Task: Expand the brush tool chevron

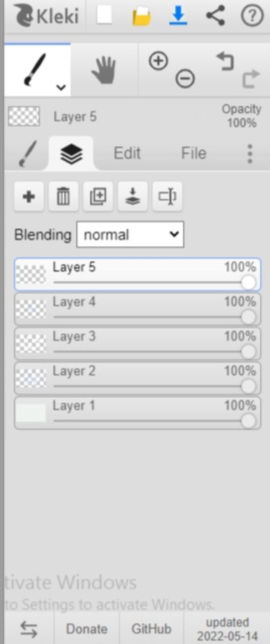Action: [x=61, y=87]
